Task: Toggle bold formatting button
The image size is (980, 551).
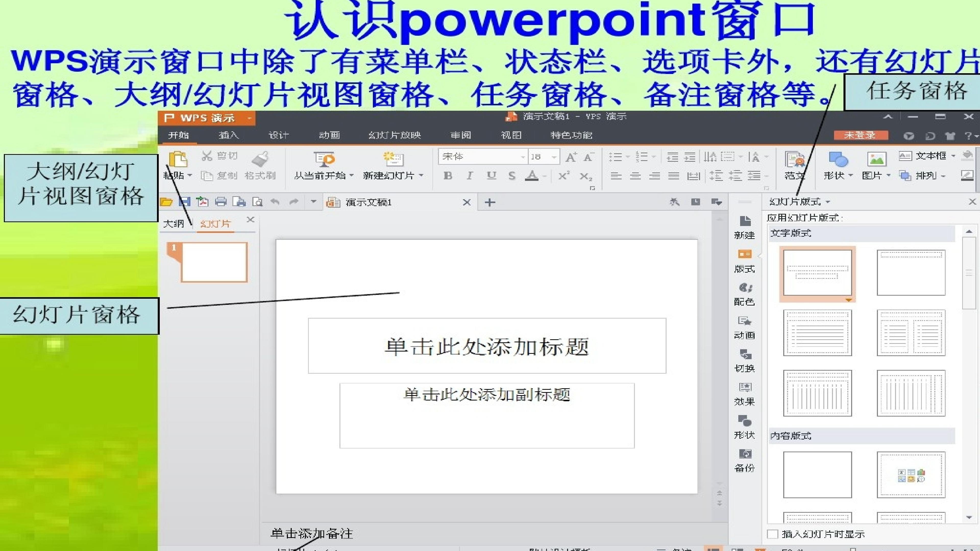Action: click(448, 176)
